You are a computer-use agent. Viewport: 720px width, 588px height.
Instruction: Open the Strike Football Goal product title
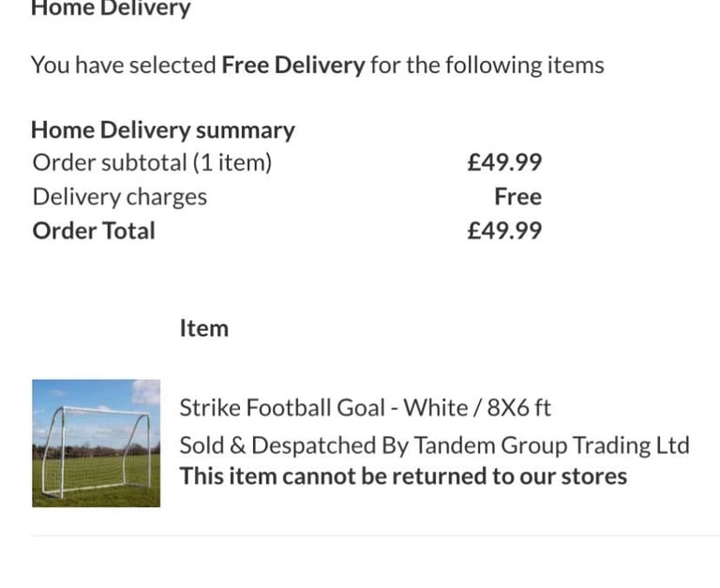pos(365,407)
